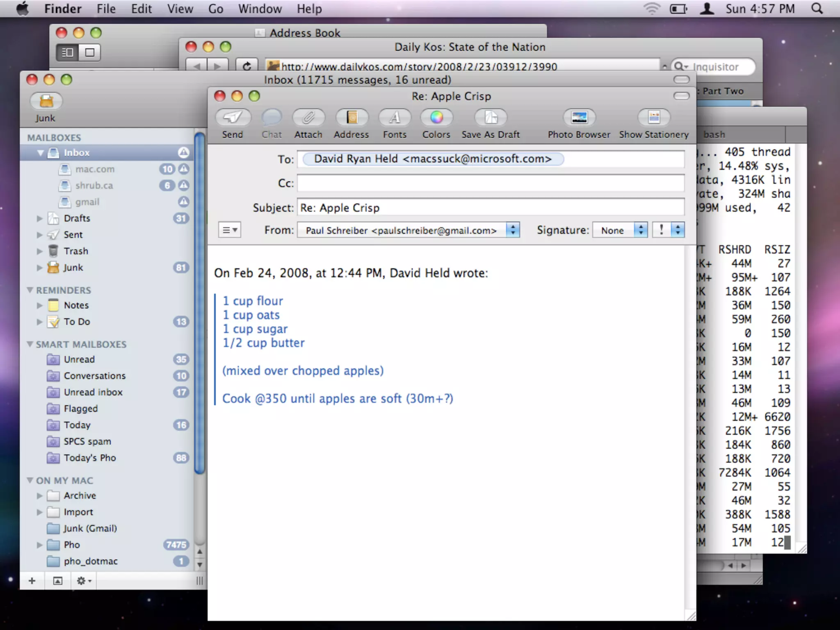Click the battery status icon
The width and height of the screenshot is (840, 630).
coord(678,9)
